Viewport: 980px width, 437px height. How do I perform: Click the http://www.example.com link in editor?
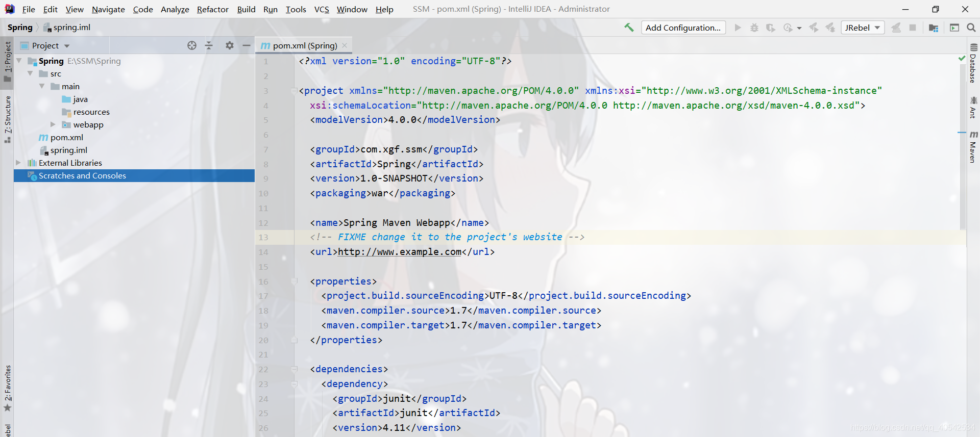click(x=400, y=251)
